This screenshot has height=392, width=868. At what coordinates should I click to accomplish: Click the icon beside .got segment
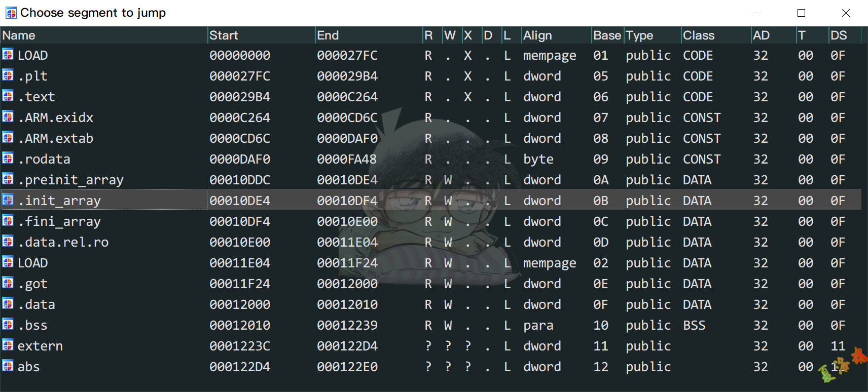click(8, 283)
